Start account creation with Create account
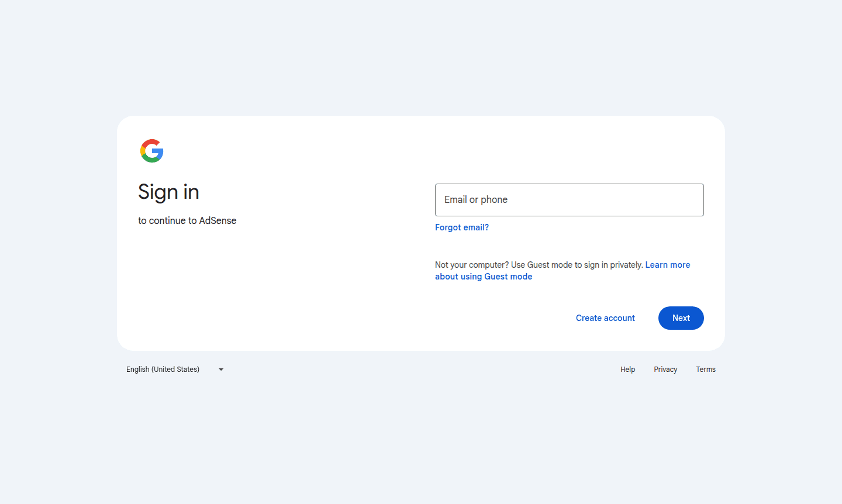Image resolution: width=842 pixels, height=504 pixels. (x=605, y=317)
